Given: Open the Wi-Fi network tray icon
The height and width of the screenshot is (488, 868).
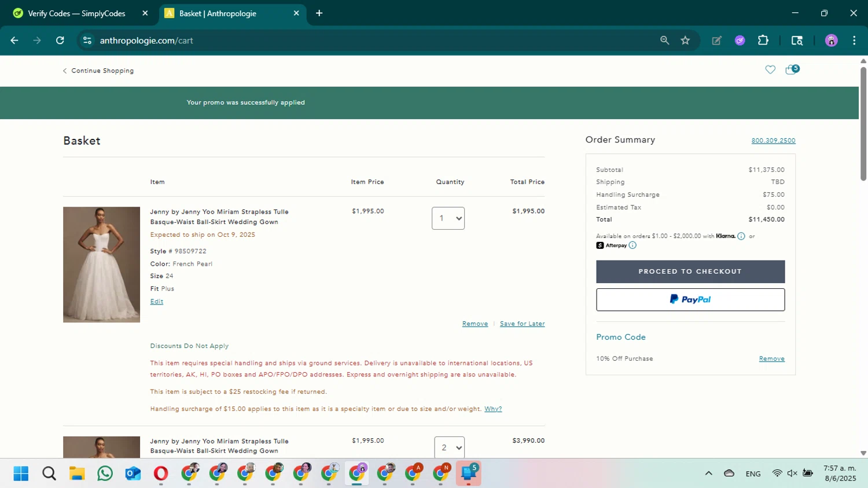Looking at the screenshot, I should [777, 474].
